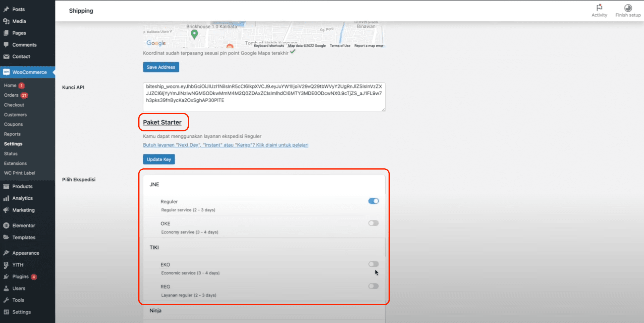Screen dimensions: 644x323
Task: Enable the TIKI EKO service toggle
Action: [x=373, y=264]
